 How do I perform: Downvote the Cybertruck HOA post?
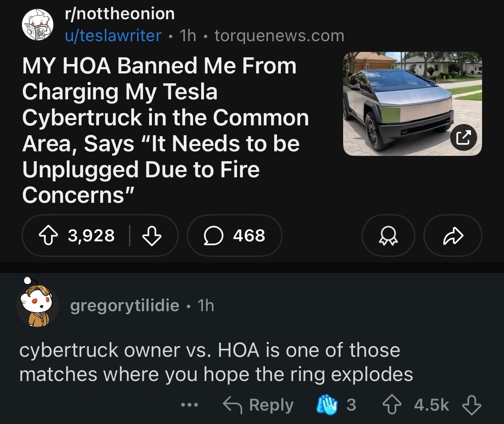[152, 236]
